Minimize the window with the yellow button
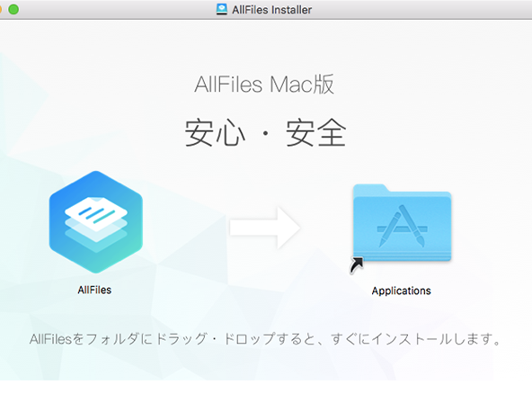 pos(0,9)
